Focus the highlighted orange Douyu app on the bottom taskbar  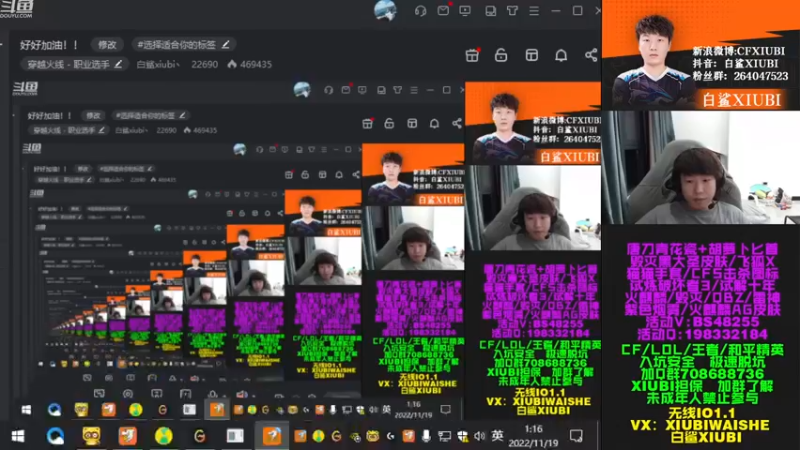(x=271, y=436)
